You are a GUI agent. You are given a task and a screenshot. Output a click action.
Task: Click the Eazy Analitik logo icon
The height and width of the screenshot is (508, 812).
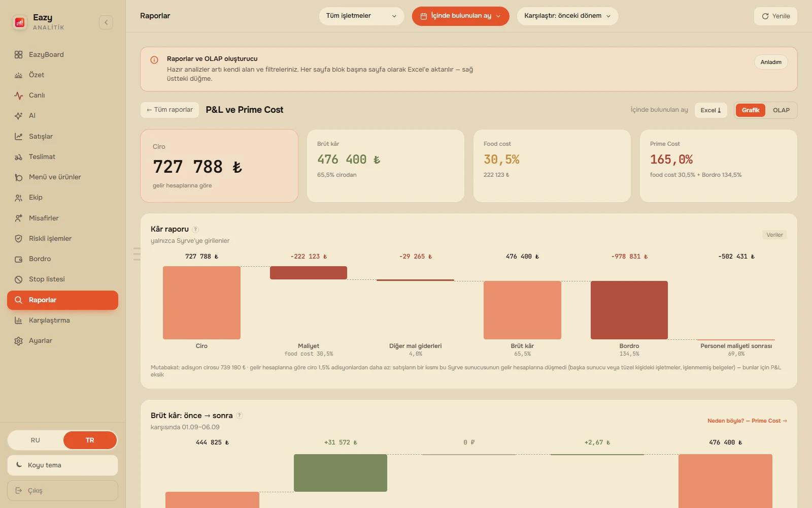pos(20,22)
